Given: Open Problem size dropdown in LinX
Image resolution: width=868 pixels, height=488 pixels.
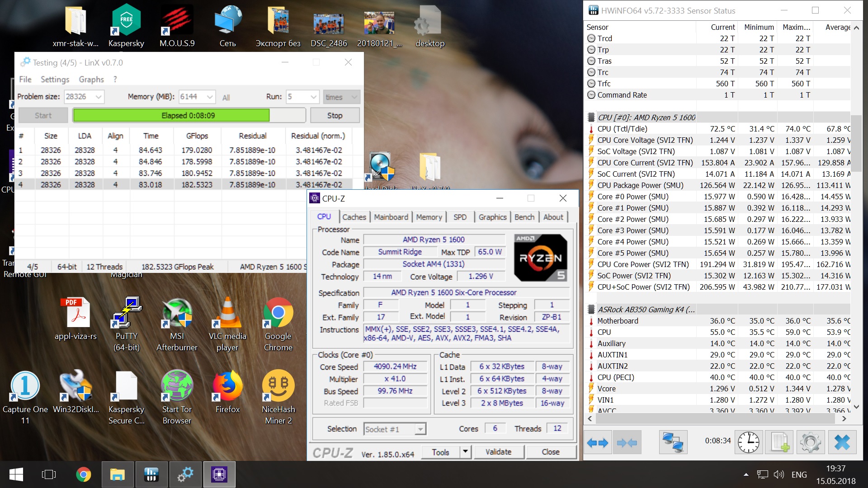Looking at the screenshot, I should pyautogui.click(x=99, y=97).
